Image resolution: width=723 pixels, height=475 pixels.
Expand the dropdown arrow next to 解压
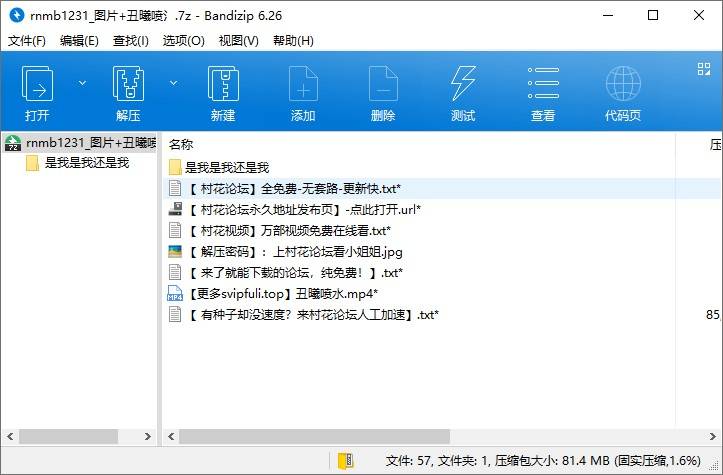173,83
